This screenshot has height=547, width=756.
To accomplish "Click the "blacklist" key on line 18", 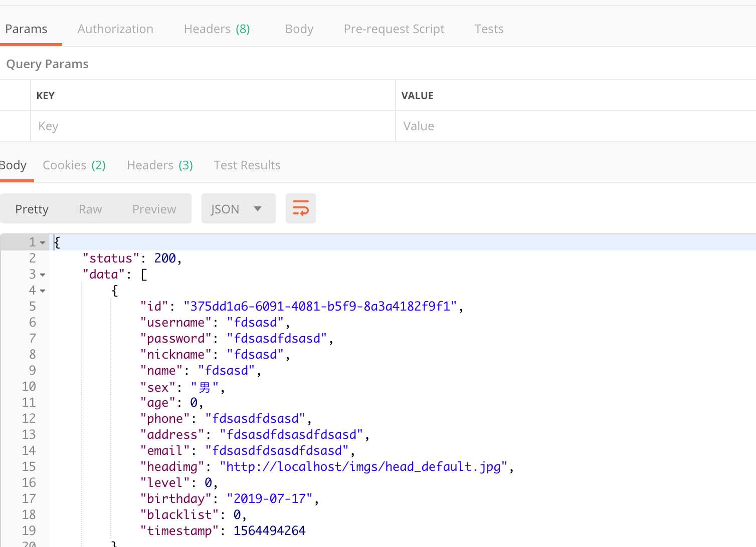I will [x=179, y=515].
